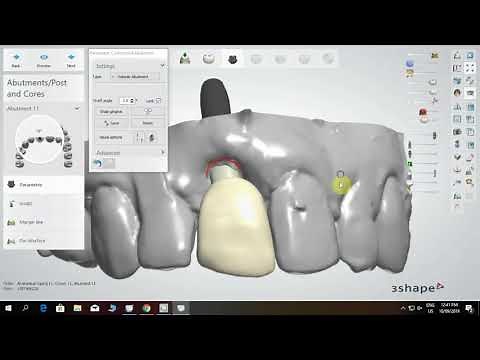Screen dimensions: 480x360
Task: Collapse the Settings section in the dialog
Action: pos(162,66)
